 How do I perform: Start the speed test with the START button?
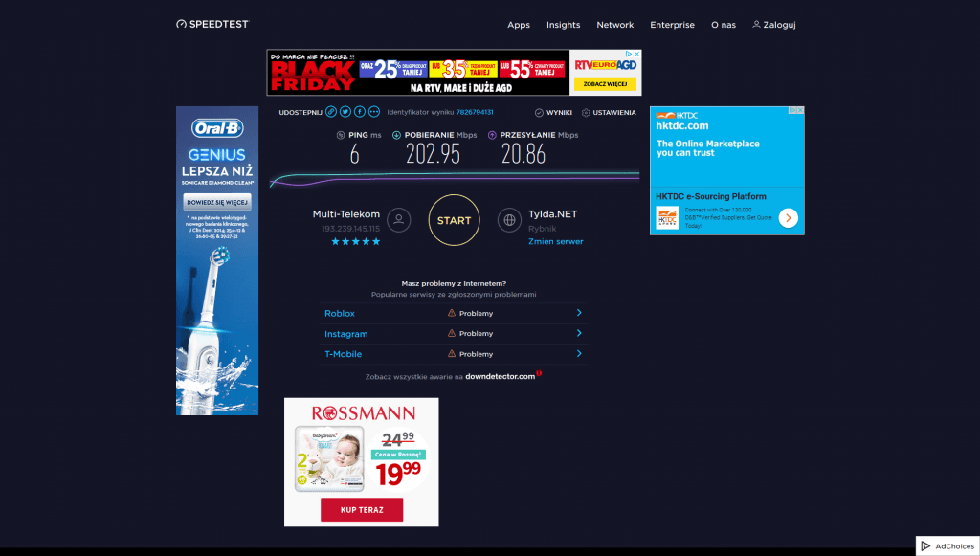point(455,220)
